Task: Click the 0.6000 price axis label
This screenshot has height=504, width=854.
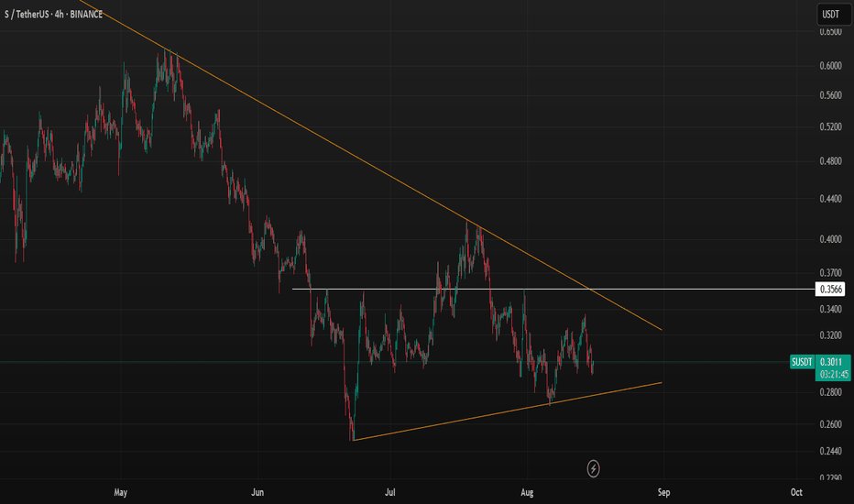Action: pos(830,65)
